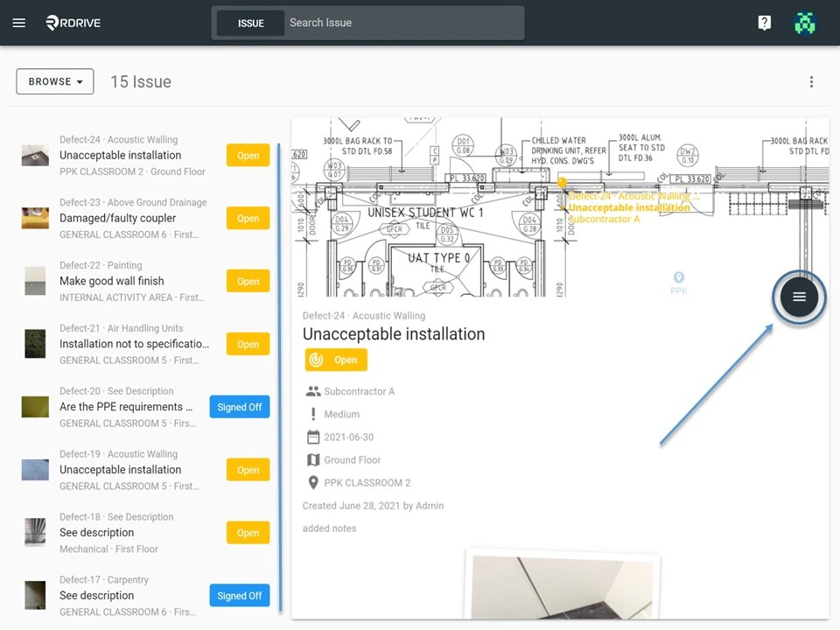Viewport: 840px width, 630px height.
Task: Click 'UNISEX STUDENT WC 1' on floor plan
Action: tap(425, 213)
